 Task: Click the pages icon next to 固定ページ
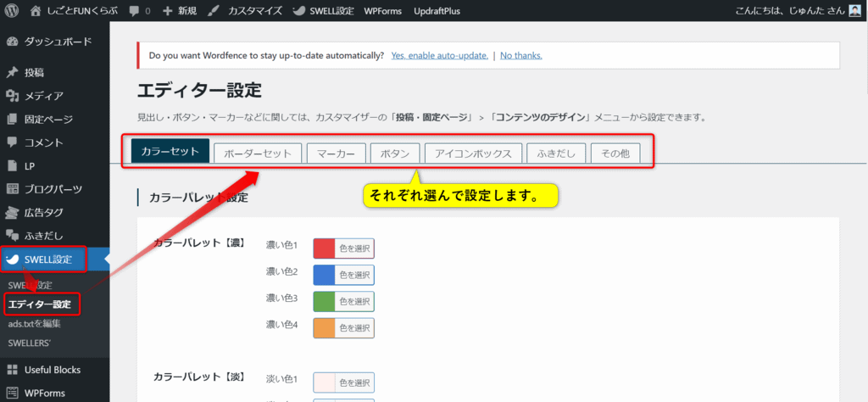(x=12, y=119)
